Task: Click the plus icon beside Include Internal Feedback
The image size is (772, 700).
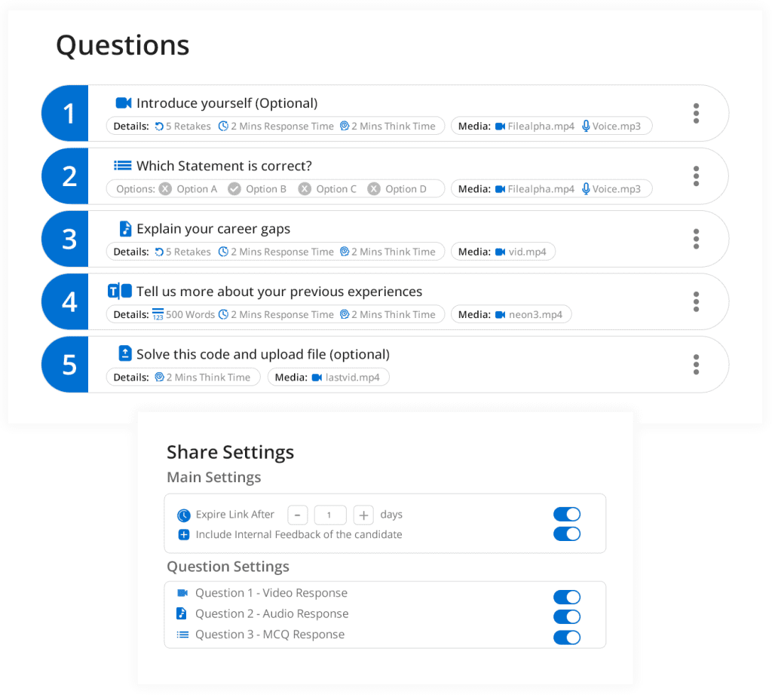Action: tap(184, 535)
